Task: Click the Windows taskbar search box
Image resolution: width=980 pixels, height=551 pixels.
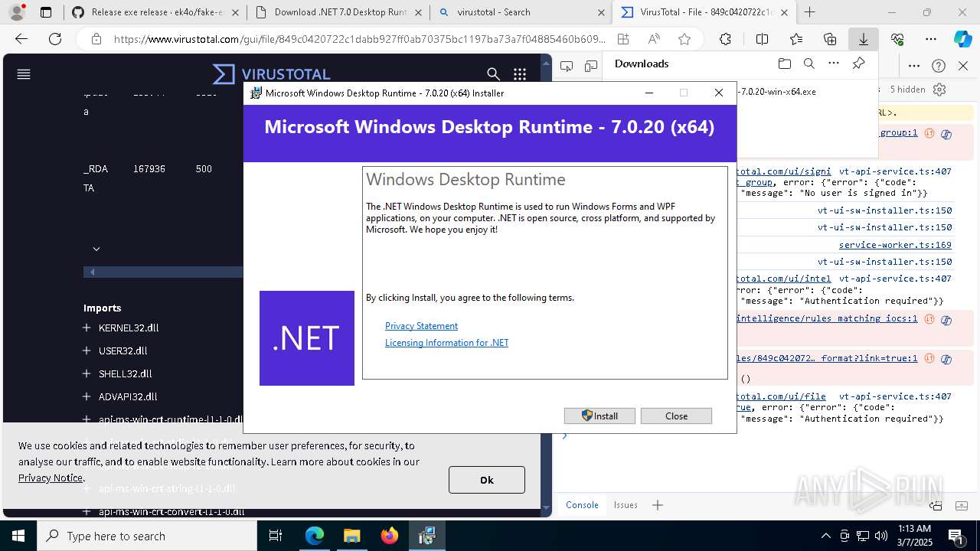Action: 147,536
